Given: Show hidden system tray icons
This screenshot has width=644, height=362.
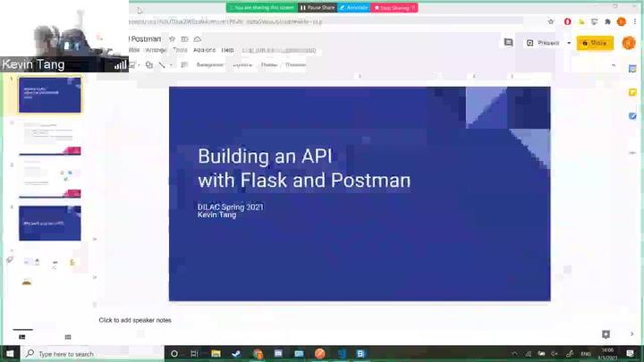Looking at the screenshot, I should point(514,354).
